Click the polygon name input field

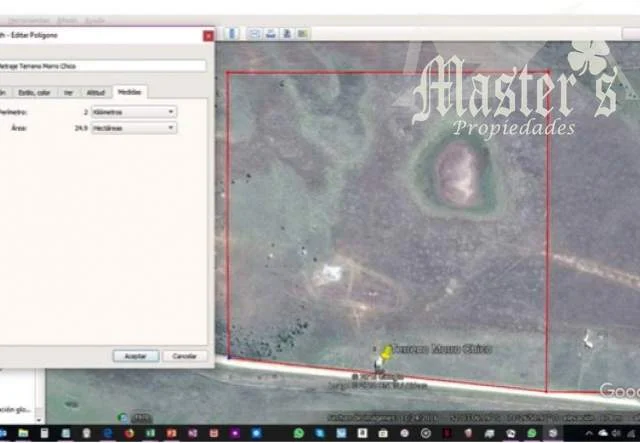click(x=102, y=66)
